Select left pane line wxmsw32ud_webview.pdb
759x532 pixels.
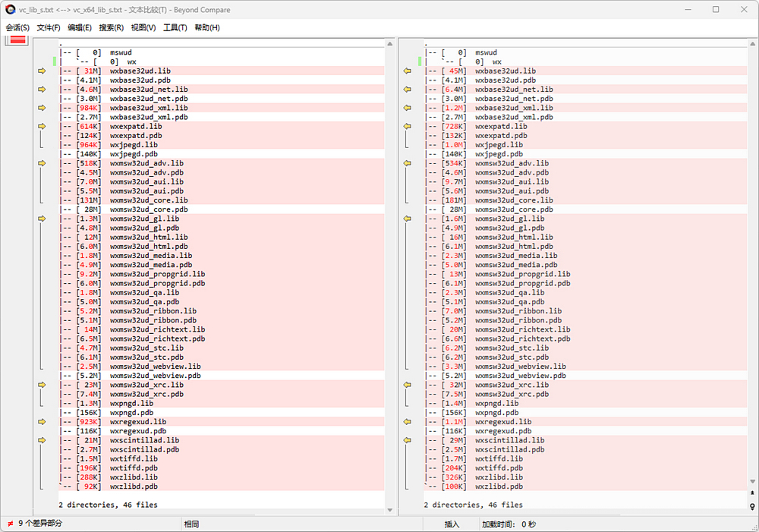click(x=222, y=376)
